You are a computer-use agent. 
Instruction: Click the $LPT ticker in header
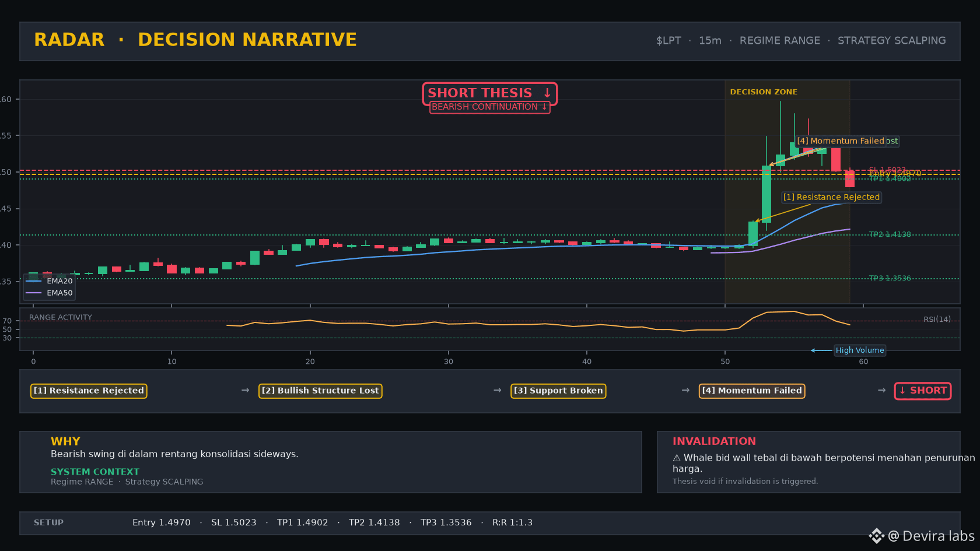668,40
